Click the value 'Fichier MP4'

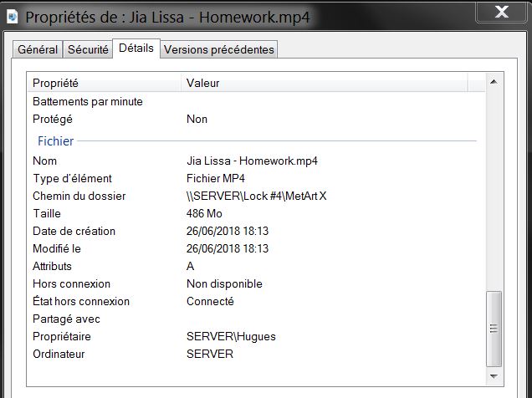[216, 178]
